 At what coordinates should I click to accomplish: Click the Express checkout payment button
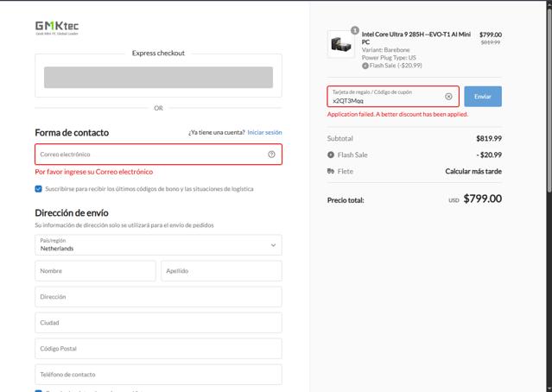[x=158, y=78]
